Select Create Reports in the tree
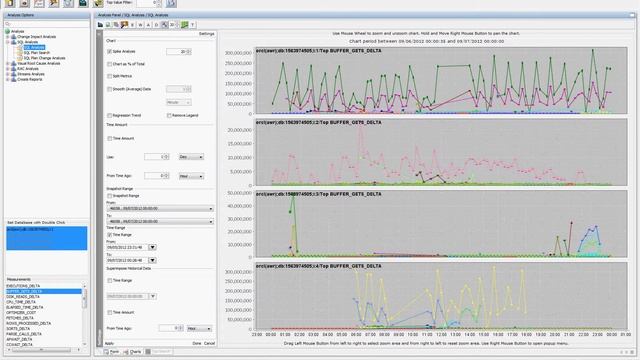Image resolution: width=640 pixels, height=360 pixels. click(29, 80)
